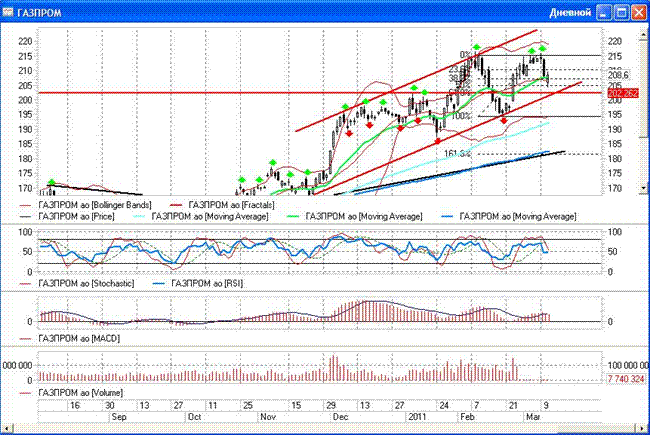Maximize the ГАЗПРОМ chart window

pos(622,12)
